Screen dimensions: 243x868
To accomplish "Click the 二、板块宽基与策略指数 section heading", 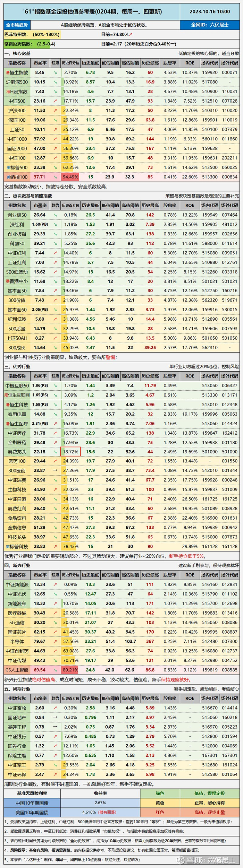I will pyautogui.click(x=28, y=196).
